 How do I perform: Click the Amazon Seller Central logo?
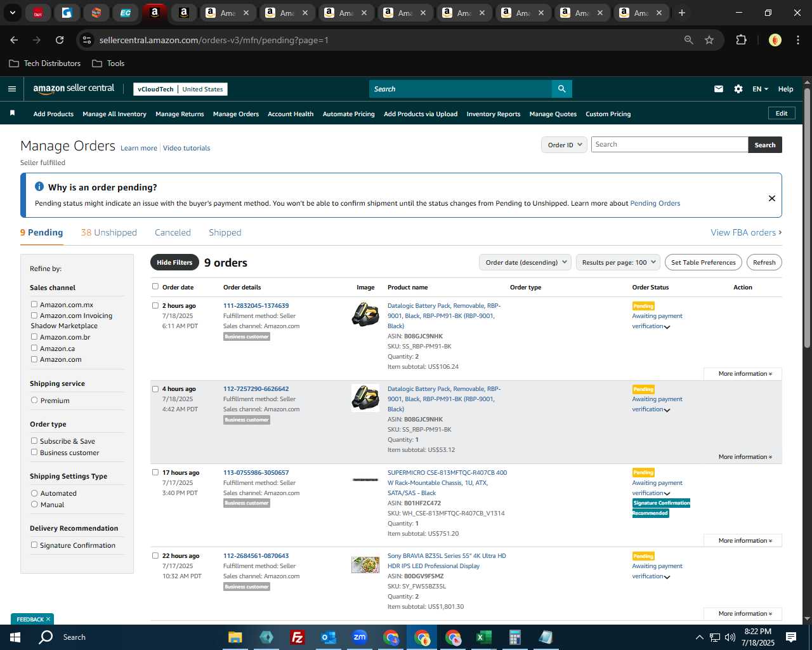(74, 89)
